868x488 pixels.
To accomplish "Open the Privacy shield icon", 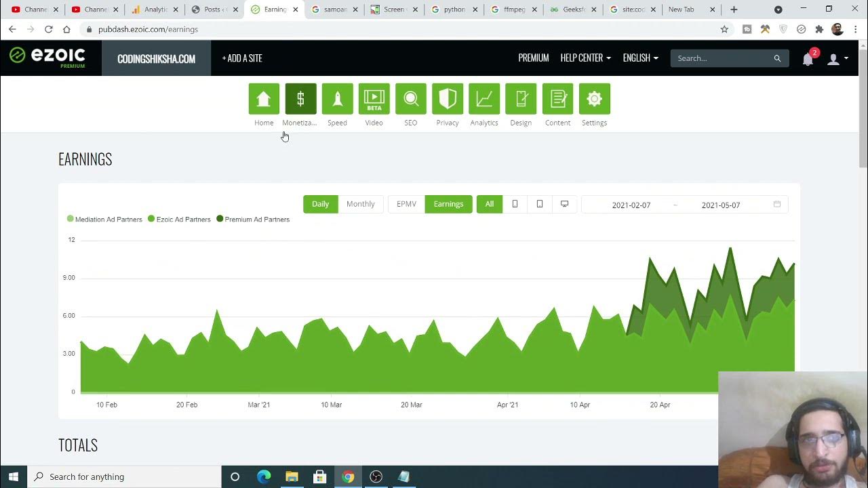I will tap(447, 99).
